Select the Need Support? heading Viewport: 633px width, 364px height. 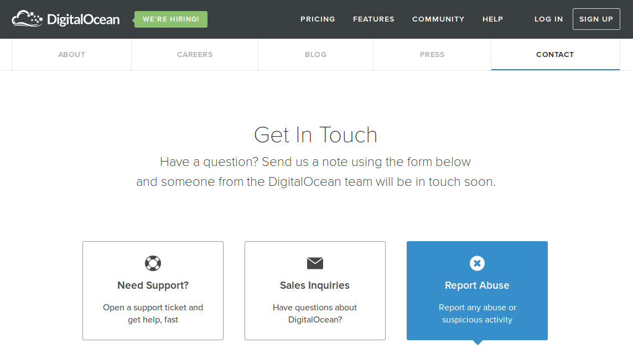pos(153,285)
